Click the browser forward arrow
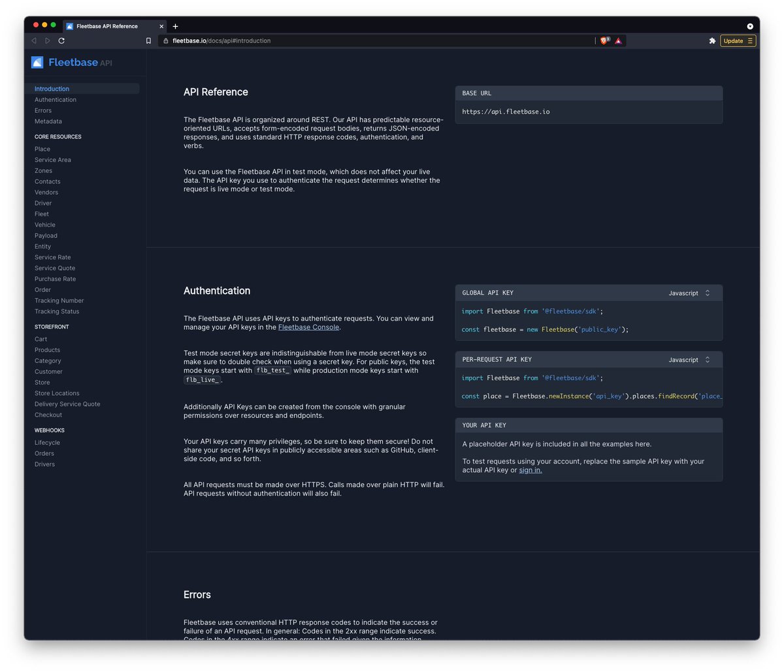784x672 pixels. (x=48, y=40)
